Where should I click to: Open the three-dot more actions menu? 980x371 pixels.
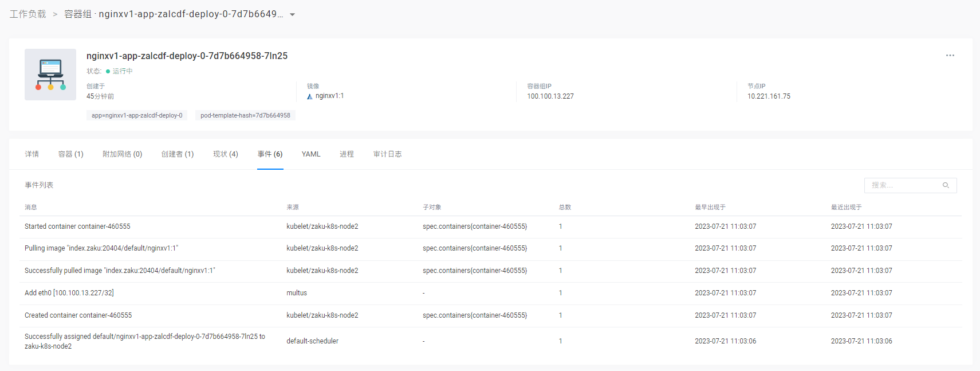coord(950,56)
